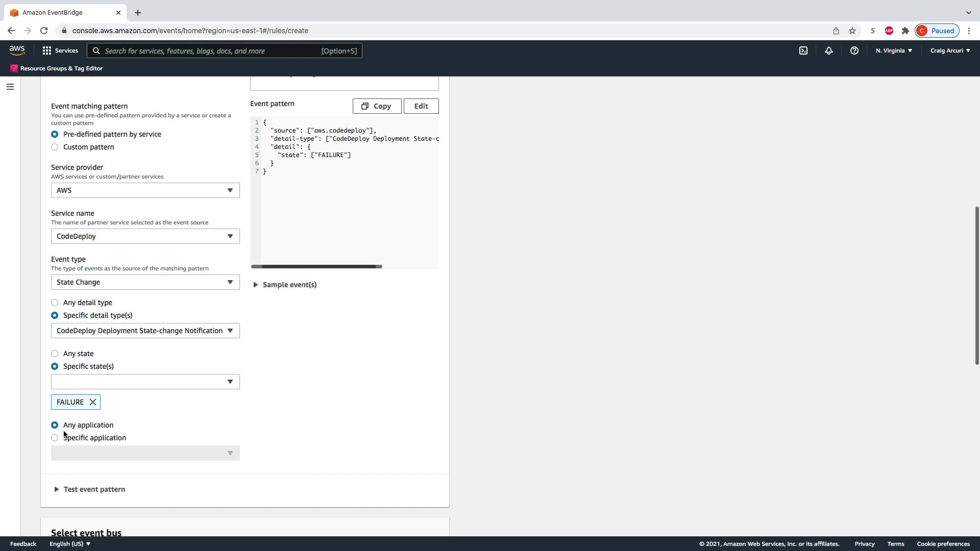Select Custom pattern radio button

point(55,147)
